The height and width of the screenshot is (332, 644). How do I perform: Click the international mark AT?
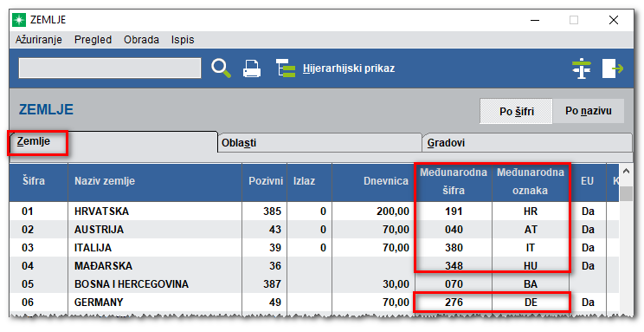tap(531, 230)
